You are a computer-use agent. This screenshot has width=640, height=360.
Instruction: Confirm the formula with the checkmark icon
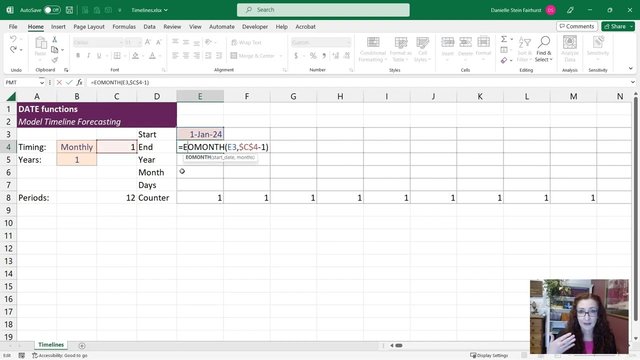tap(69, 82)
